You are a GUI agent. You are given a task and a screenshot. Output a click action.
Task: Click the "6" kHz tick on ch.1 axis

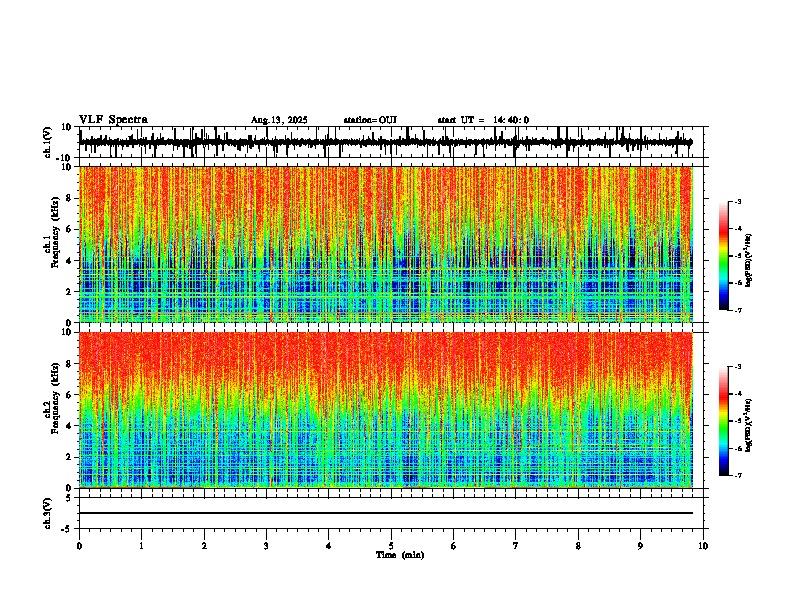(69, 229)
